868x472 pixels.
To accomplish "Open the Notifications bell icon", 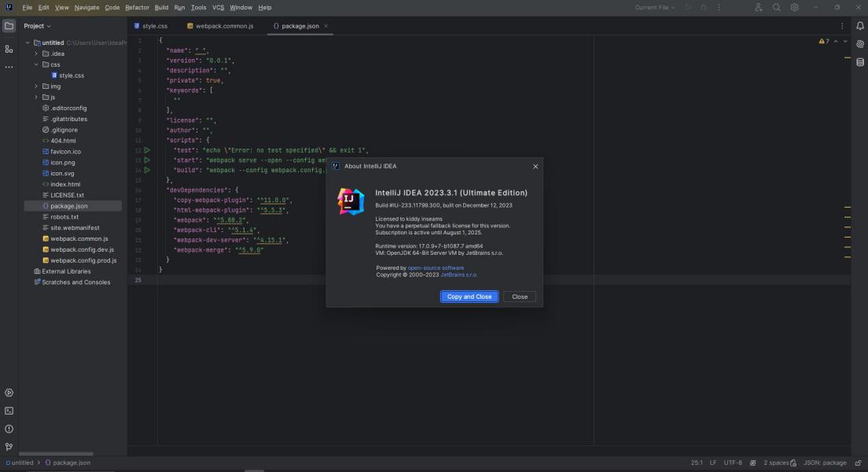I will click(859, 26).
